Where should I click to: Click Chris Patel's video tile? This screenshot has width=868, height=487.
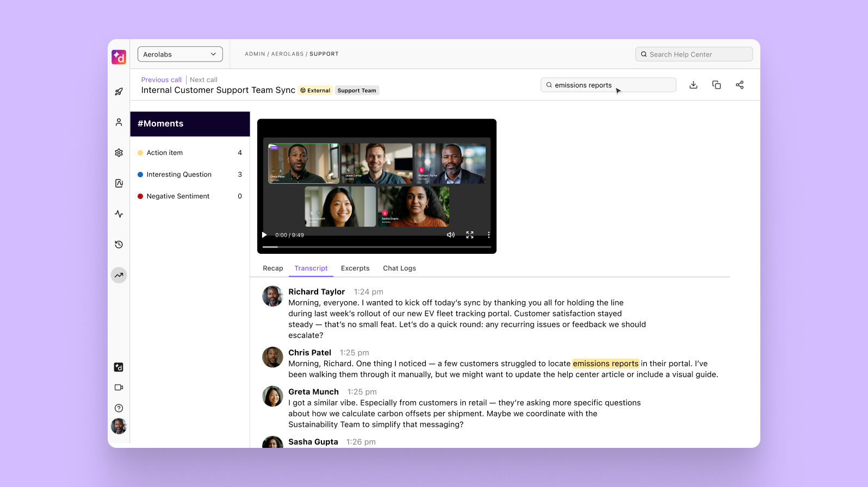pyautogui.click(x=303, y=164)
